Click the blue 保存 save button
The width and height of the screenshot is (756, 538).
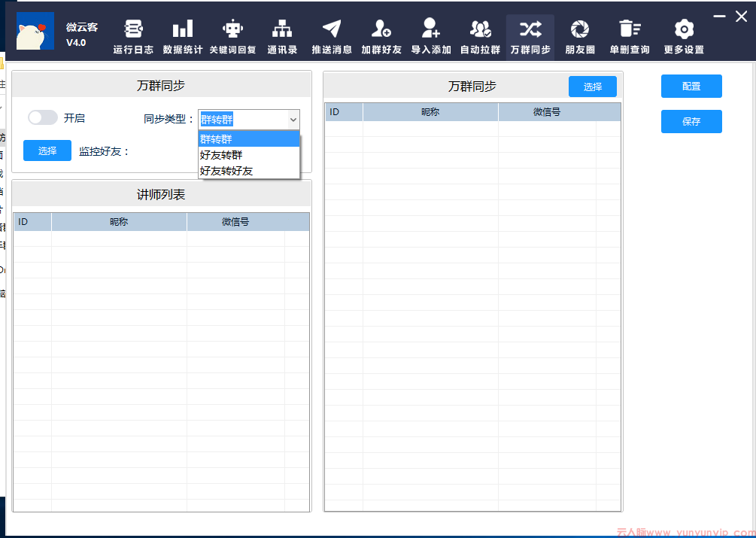click(x=691, y=122)
